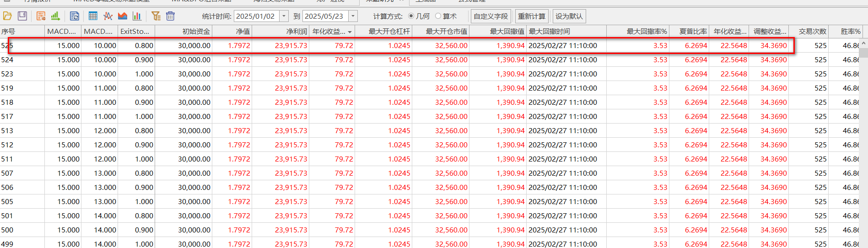Select row with 序号 501

click(x=430, y=216)
